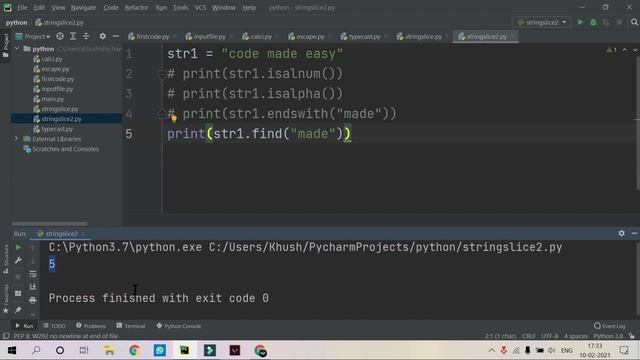640x360 pixels.
Task: Select main.py in the project tree
Action: (53, 99)
